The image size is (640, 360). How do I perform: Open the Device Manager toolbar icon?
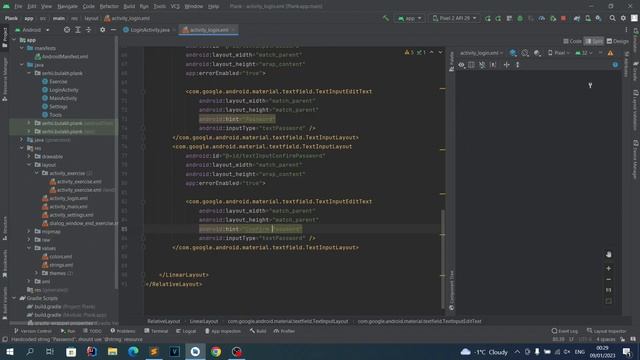(x=588, y=18)
